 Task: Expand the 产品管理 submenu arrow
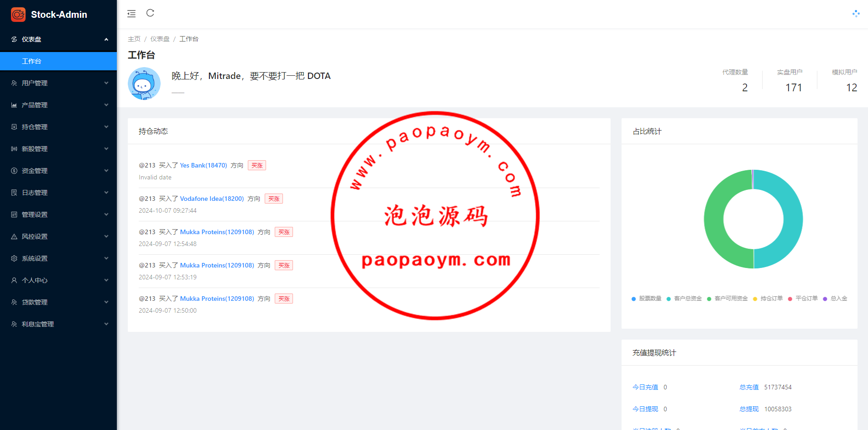106,105
